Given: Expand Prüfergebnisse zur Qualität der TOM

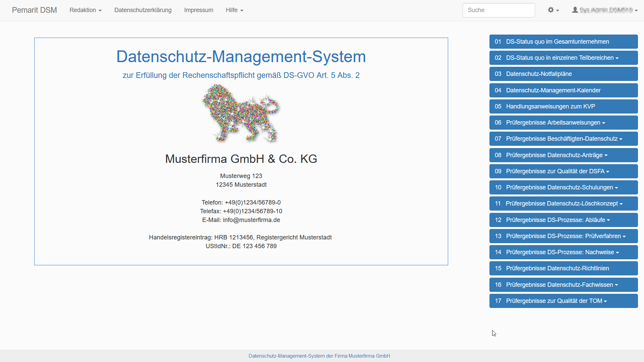Looking at the screenshot, I should click(563, 301).
